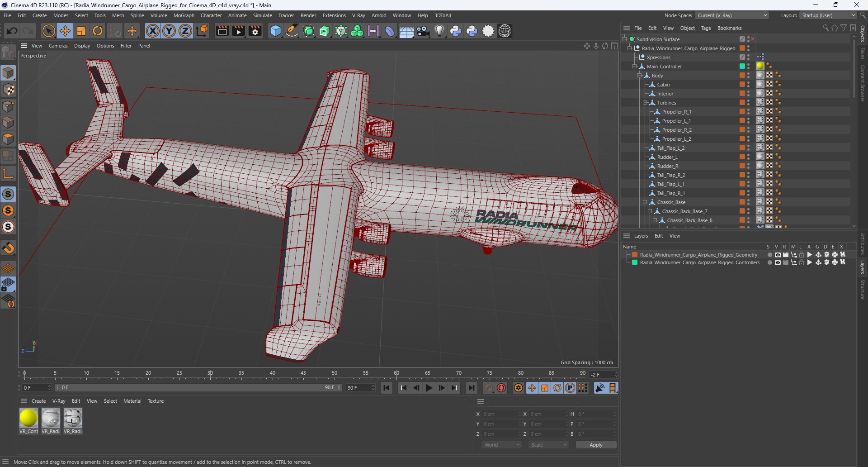Open the MoGraph menu
This screenshot has width=868, height=467.
[x=184, y=15]
